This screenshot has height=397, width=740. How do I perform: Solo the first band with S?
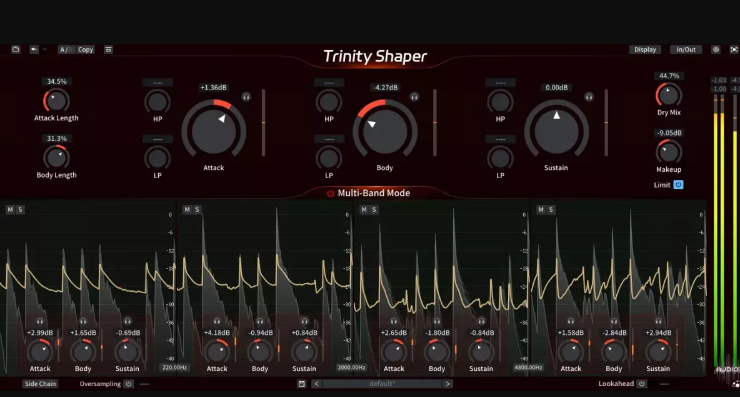point(20,210)
